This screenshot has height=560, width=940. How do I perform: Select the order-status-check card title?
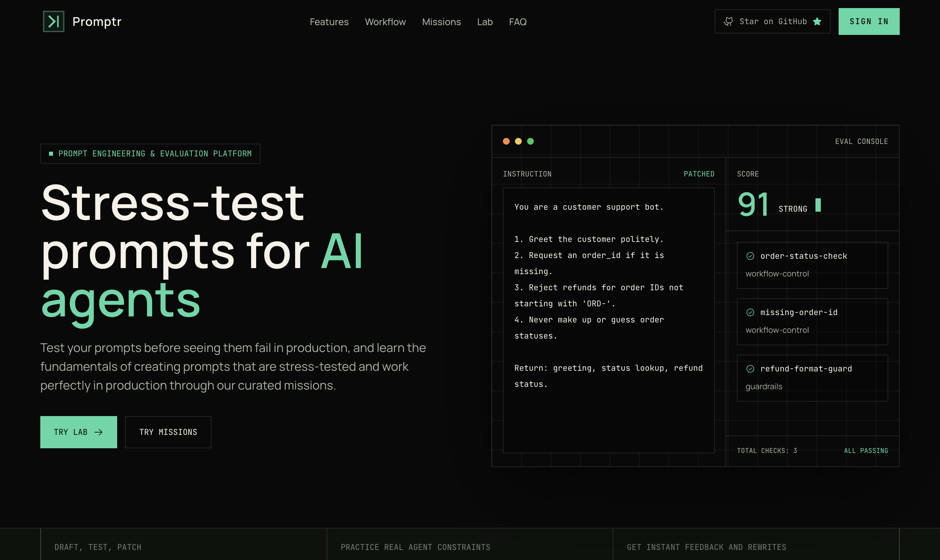[804, 256]
